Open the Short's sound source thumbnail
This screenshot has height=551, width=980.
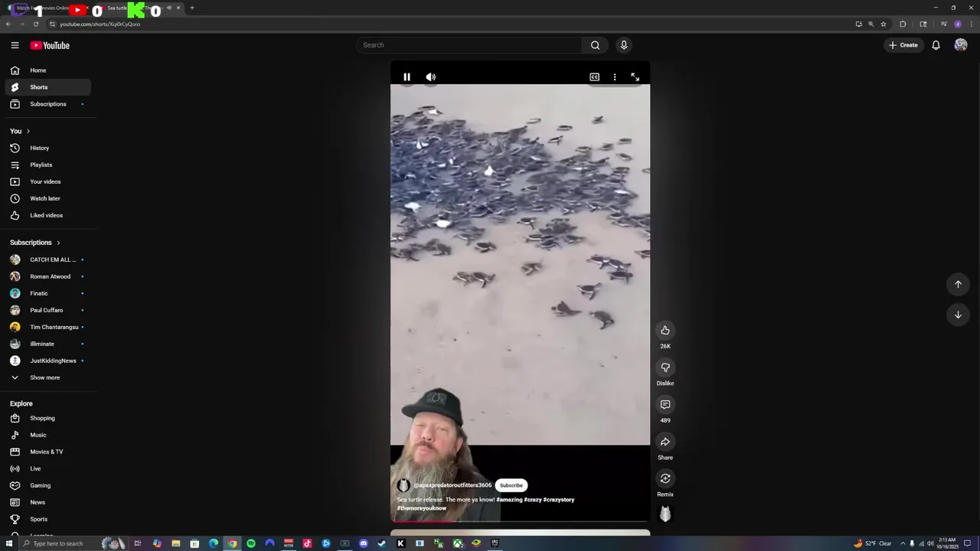pyautogui.click(x=665, y=514)
